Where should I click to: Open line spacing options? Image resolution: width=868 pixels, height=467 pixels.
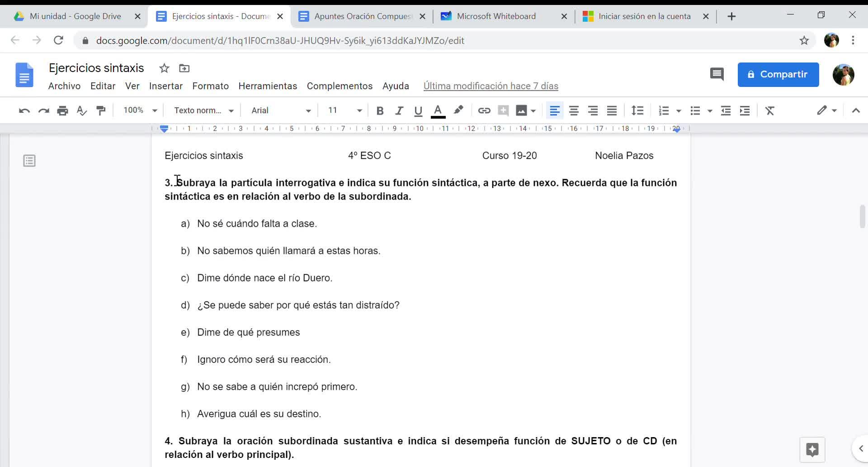coord(637,110)
